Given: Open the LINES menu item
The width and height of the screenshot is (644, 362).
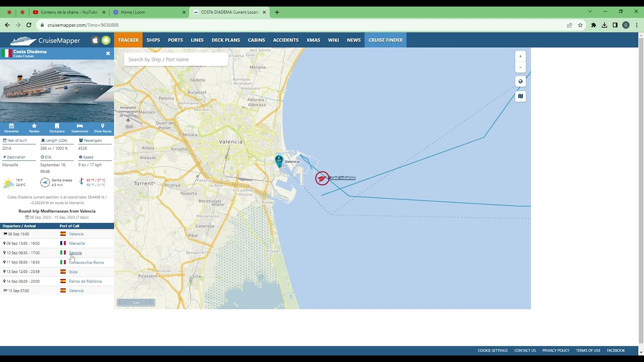Looking at the screenshot, I should [197, 40].
